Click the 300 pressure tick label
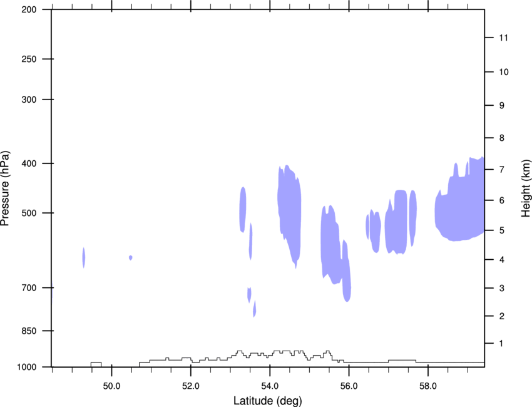The image size is (532, 407). [29, 100]
